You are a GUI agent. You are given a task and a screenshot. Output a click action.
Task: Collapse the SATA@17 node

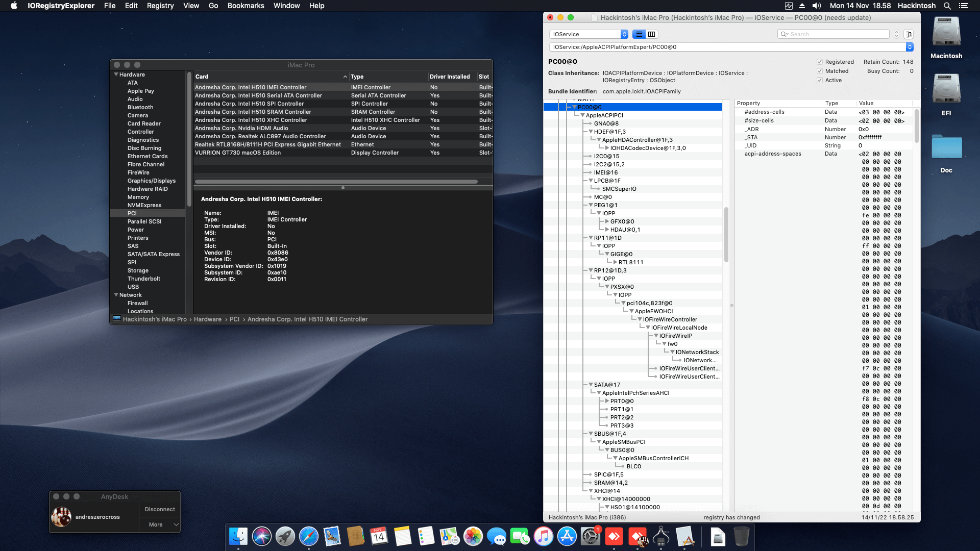point(591,385)
